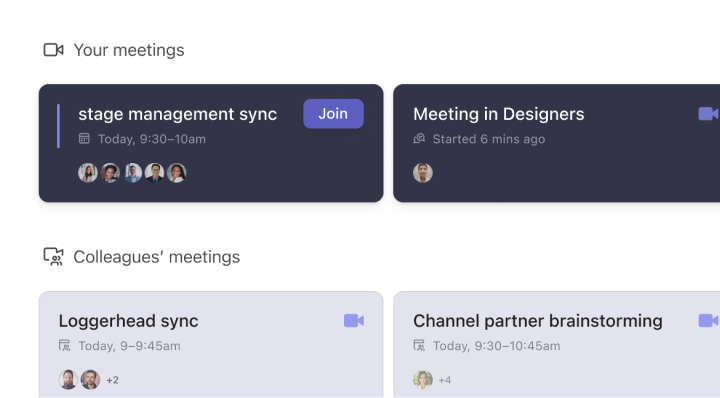The height and width of the screenshot is (398, 720).
Task: Click the attendee avatar in Channel partner brainstorming
Action: tap(423, 380)
